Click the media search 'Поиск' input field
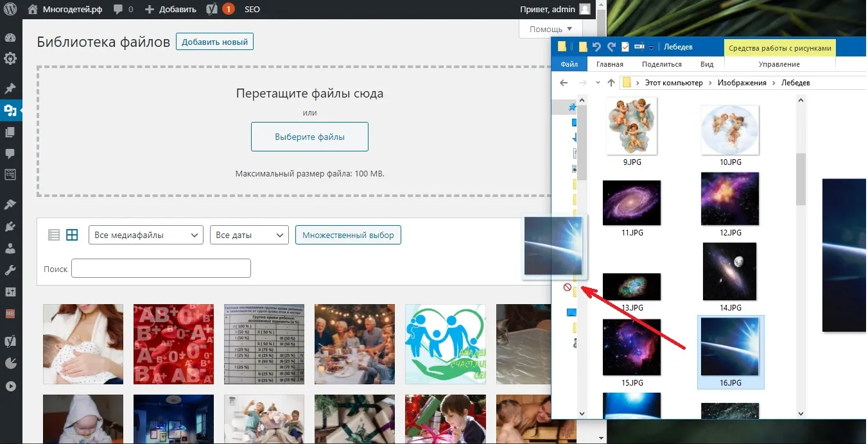This screenshot has width=868, height=444. [x=161, y=269]
